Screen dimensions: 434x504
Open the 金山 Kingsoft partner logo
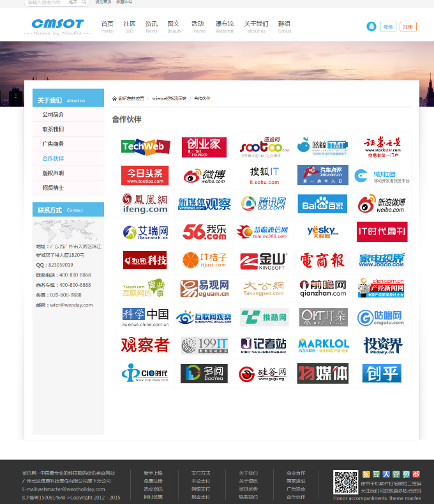pyautogui.click(x=264, y=261)
